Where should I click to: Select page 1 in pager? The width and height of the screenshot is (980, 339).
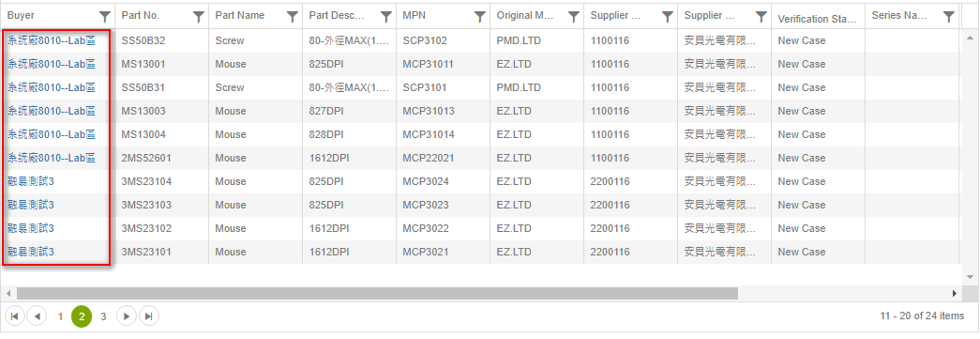[60, 316]
